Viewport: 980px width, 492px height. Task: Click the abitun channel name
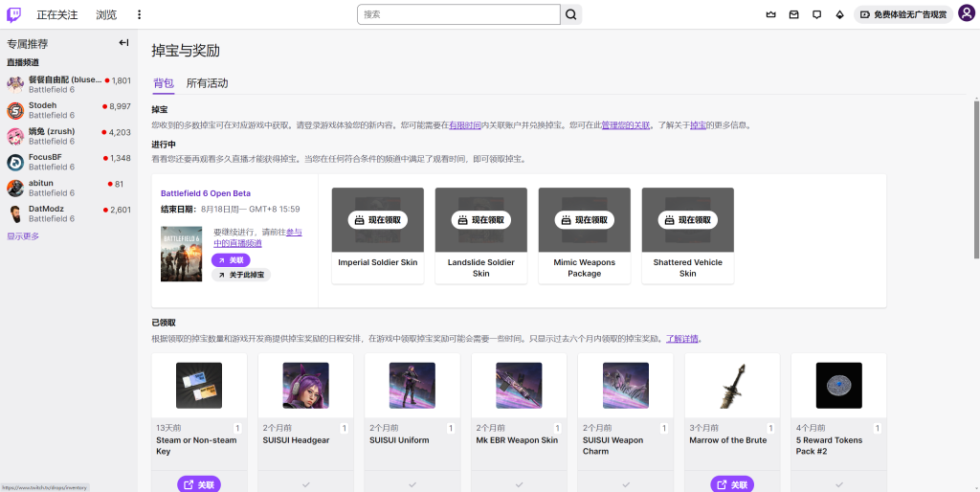(x=41, y=183)
